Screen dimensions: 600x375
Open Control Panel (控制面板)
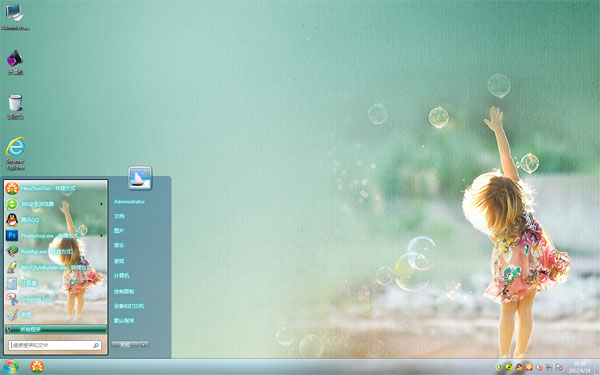click(124, 292)
